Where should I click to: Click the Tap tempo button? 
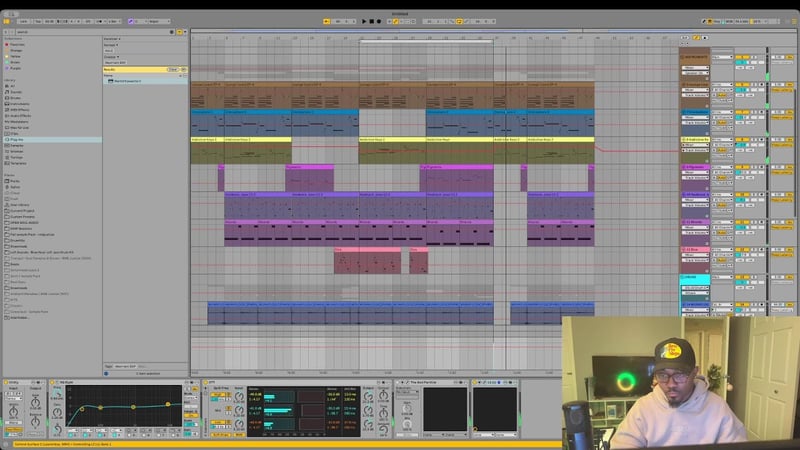click(x=38, y=21)
